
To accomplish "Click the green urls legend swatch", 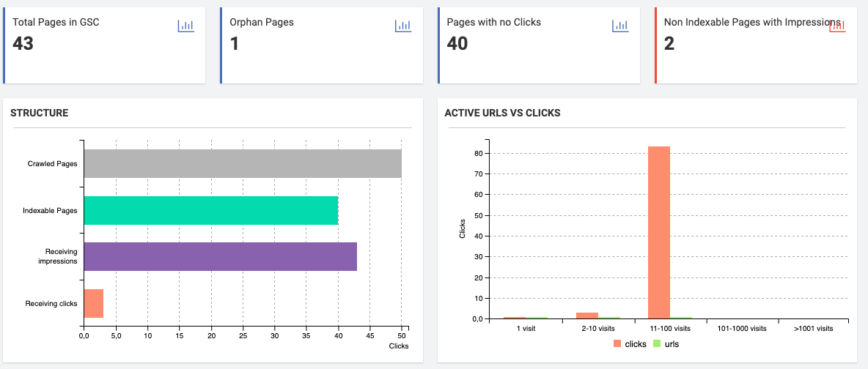I will point(658,343).
